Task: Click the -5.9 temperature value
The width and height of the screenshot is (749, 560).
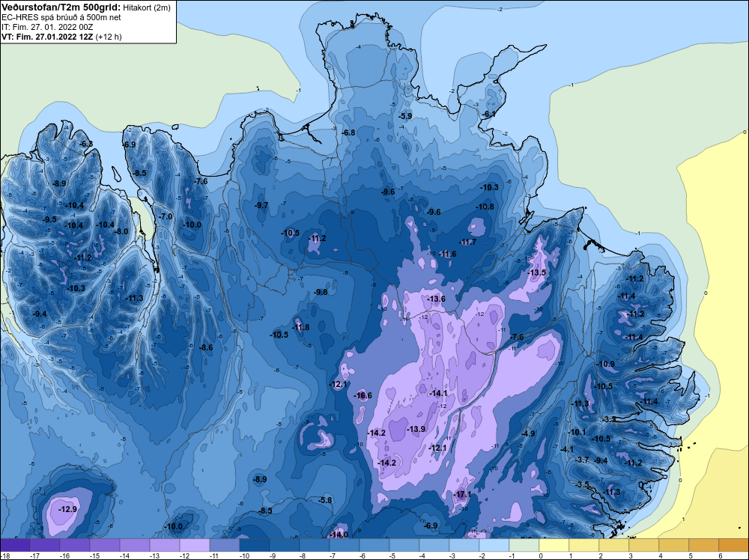Action: 405,116
